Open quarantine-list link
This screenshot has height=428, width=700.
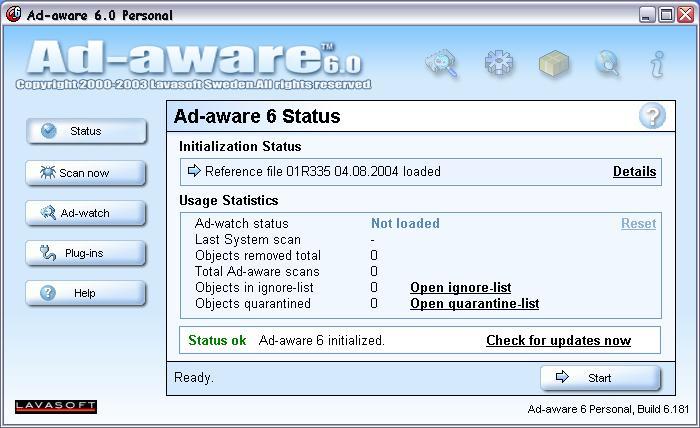(475, 303)
